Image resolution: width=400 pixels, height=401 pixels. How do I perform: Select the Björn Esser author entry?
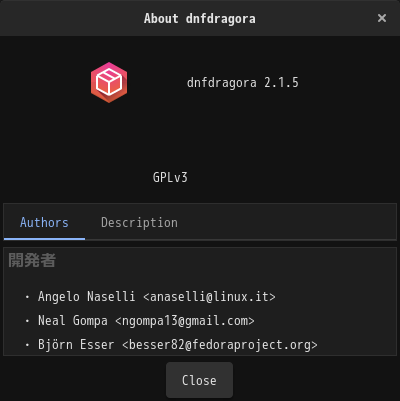tap(178, 345)
